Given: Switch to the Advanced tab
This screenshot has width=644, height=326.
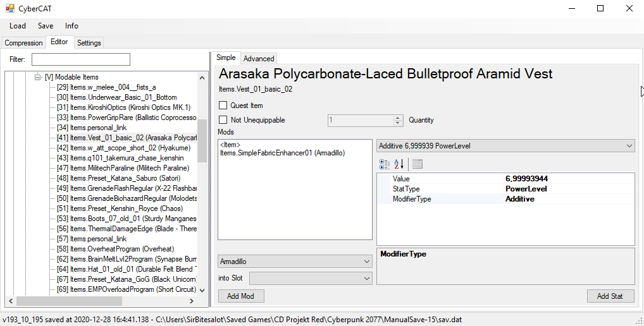Looking at the screenshot, I should tap(259, 59).
